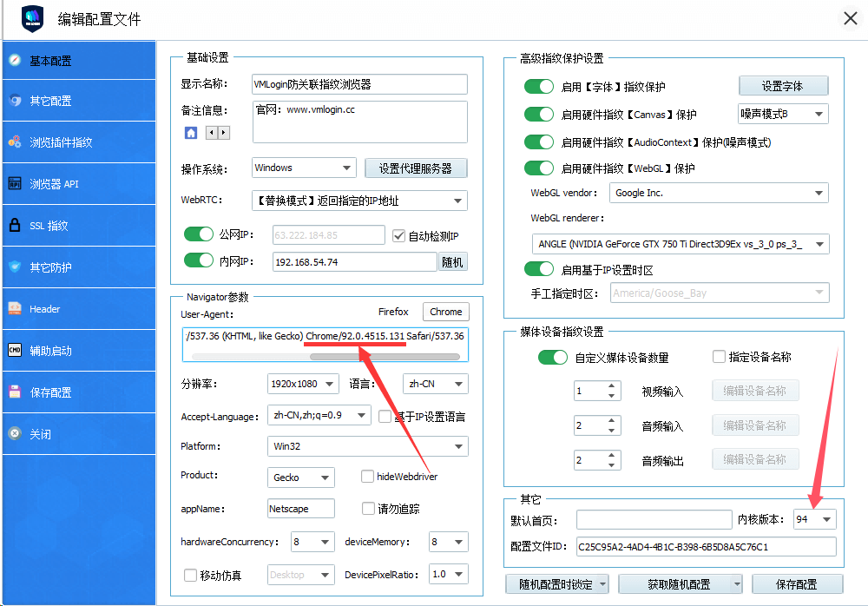
Task: Click the 保存配置 button at bottom right
Action: 797,583
